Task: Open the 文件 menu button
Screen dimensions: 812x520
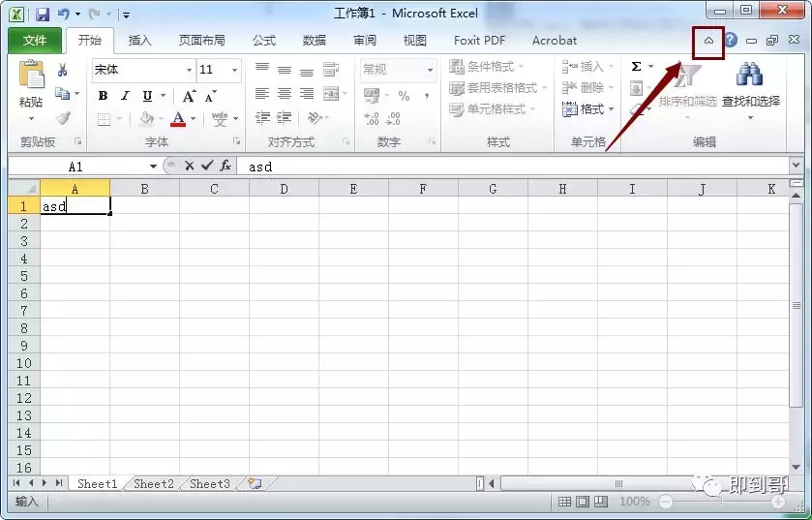Action: [35, 41]
